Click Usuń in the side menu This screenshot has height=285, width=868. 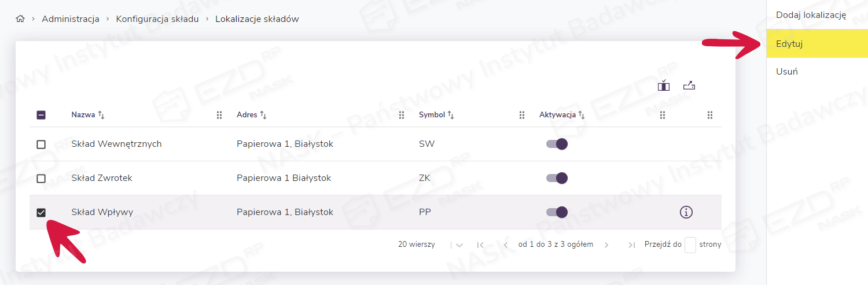click(787, 72)
